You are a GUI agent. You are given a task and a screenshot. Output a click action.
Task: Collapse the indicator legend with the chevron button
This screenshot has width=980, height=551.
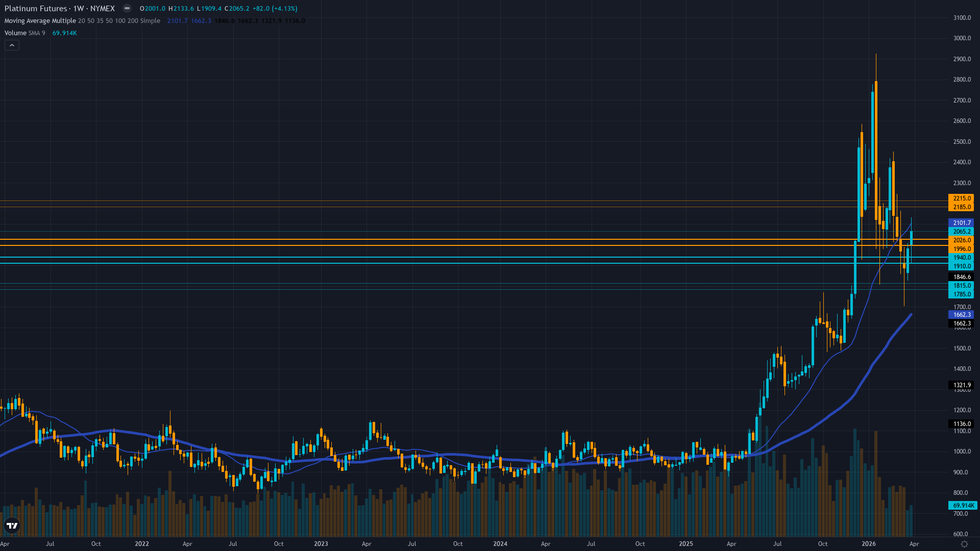[12, 45]
